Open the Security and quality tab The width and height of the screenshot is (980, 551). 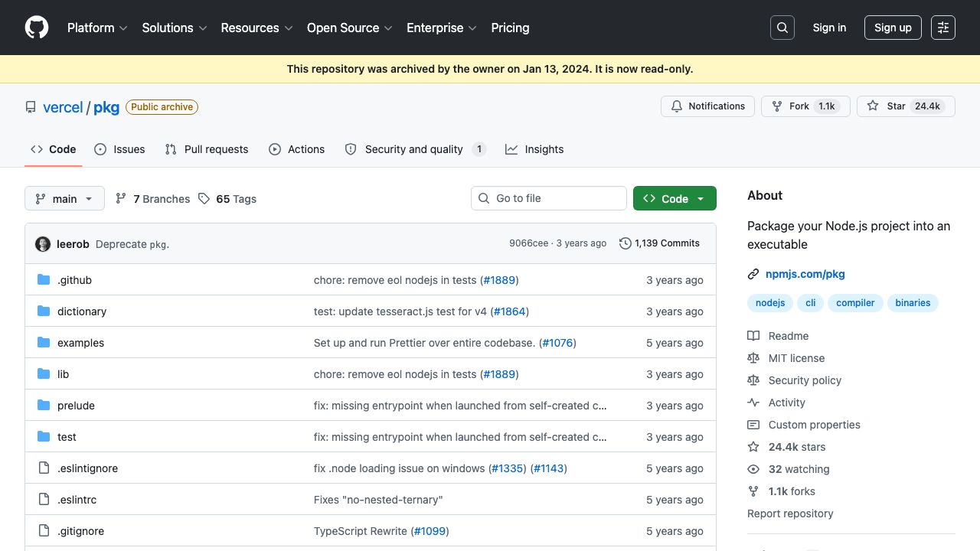pos(416,149)
